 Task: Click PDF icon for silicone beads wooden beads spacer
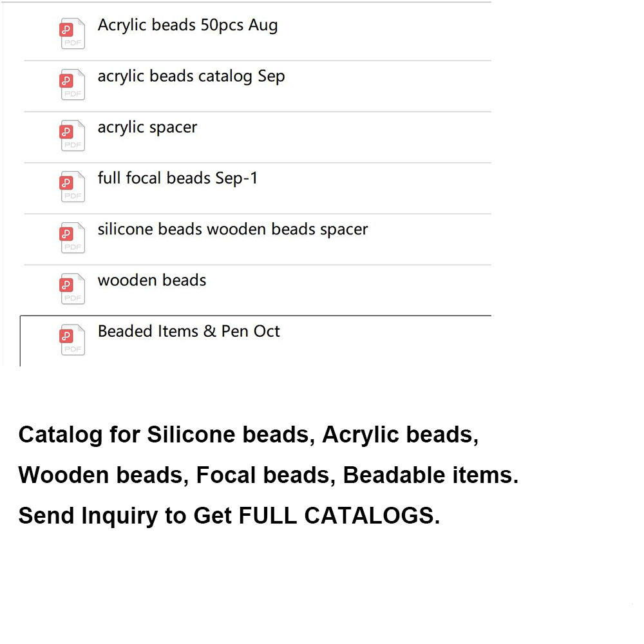click(x=72, y=238)
